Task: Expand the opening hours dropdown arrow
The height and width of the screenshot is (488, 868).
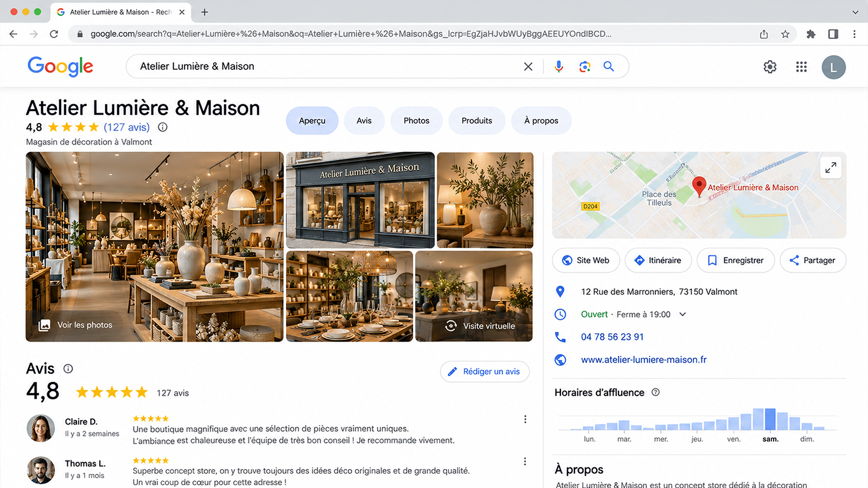Action: [x=682, y=314]
